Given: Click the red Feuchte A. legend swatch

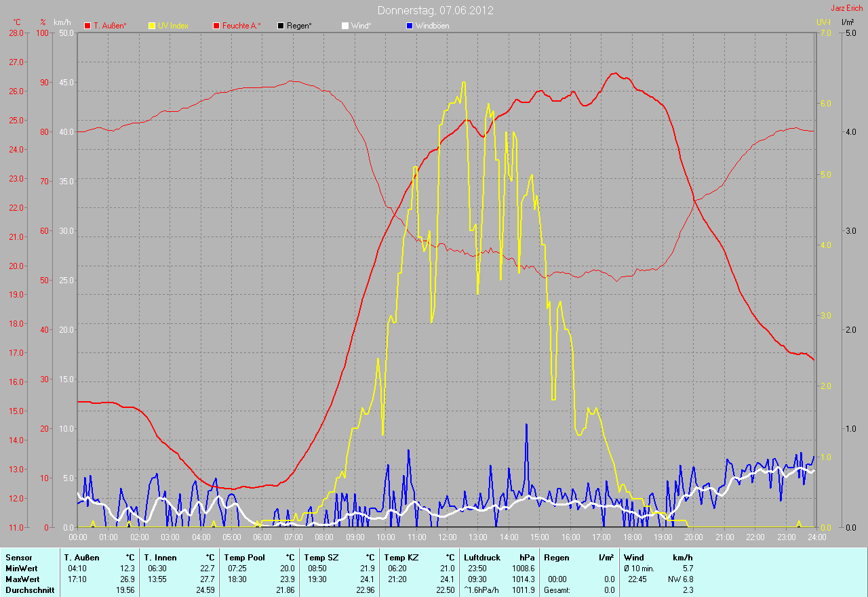Looking at the screenshot, I should [216, 26].
